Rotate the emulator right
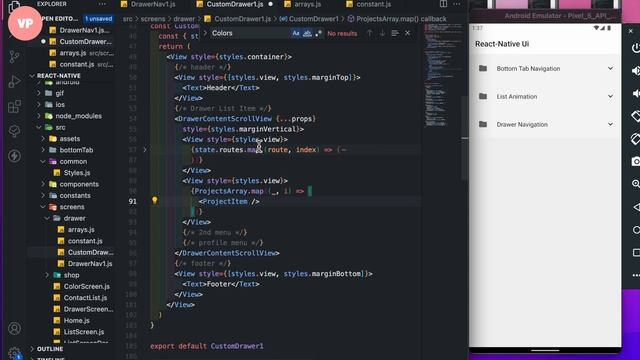This screenshot has width=640, height=360. (635, 139)
